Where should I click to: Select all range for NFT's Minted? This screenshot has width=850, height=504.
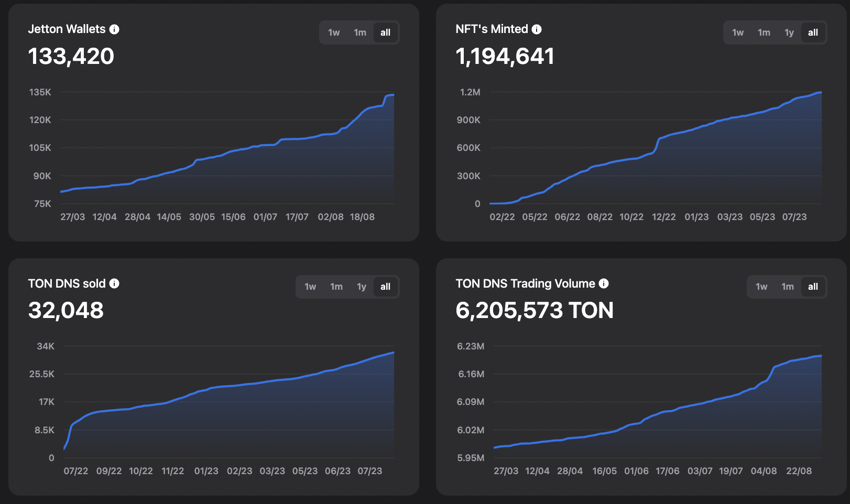[x=813, y=32]
